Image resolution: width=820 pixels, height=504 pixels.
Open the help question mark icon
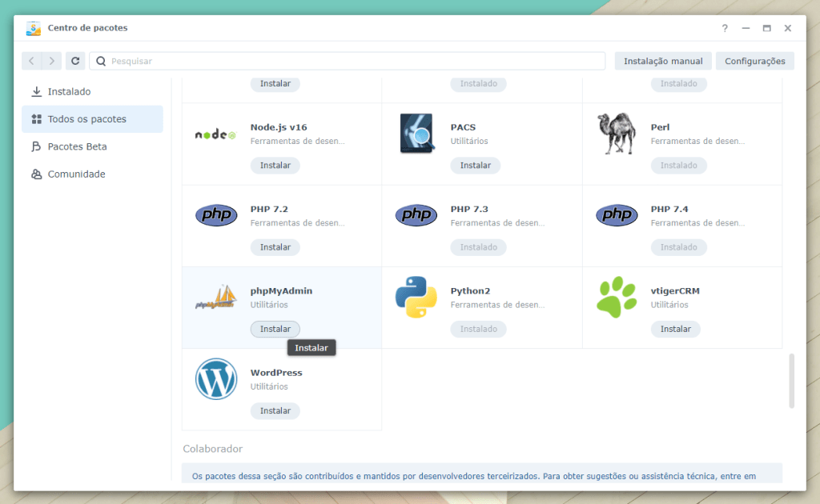[725, 28]
